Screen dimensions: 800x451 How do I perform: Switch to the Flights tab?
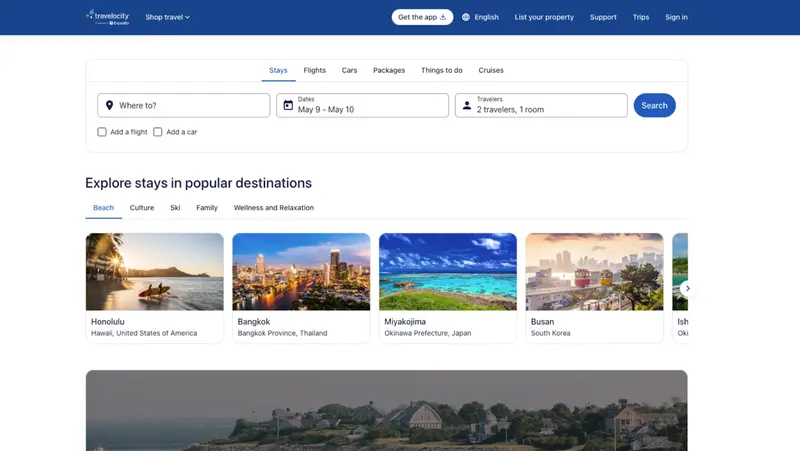pyautogui.click(x=314, y=70)
